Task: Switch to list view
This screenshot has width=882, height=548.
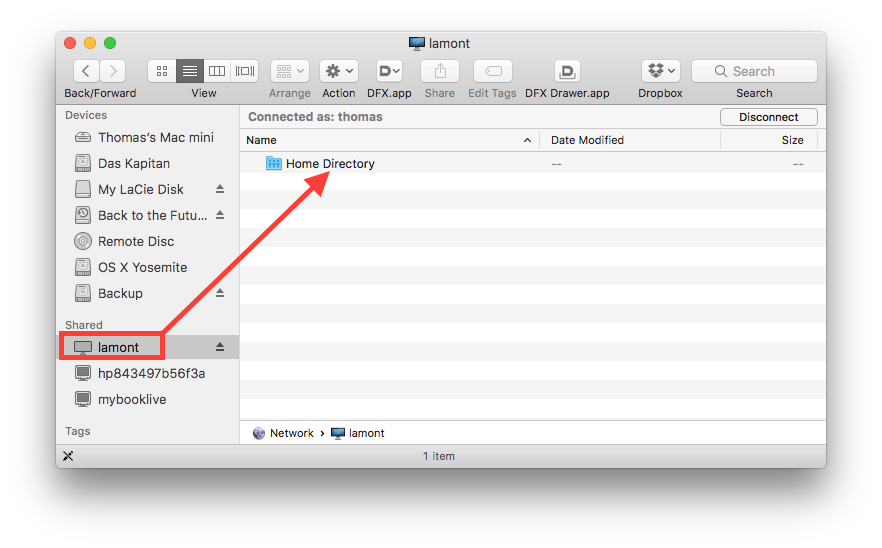Action: pyautogui.click(x=190, y=71)
